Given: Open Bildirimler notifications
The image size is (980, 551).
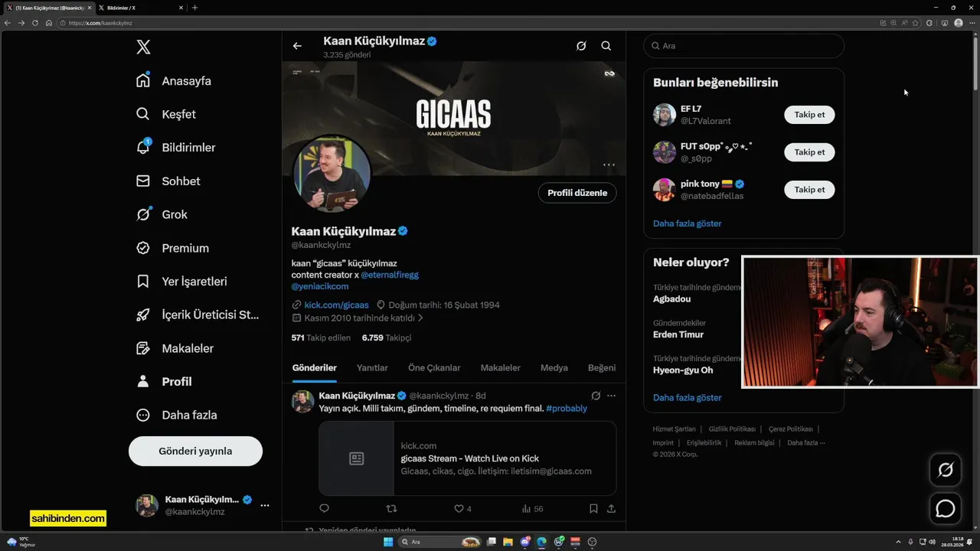Looking at the screenshot, I should click(x=176, y=148).
